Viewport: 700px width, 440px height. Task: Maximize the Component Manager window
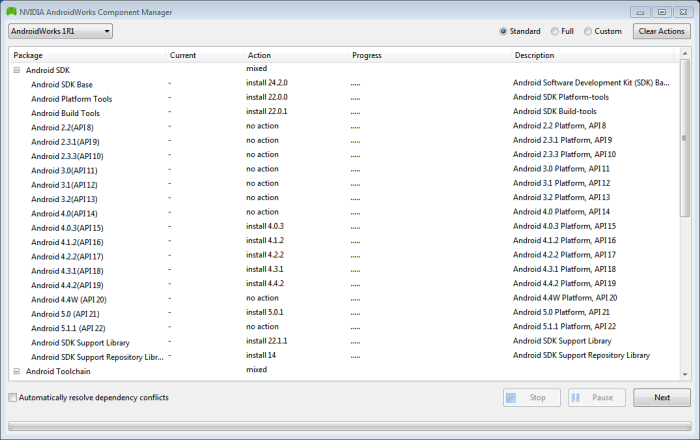pos(662,12)
